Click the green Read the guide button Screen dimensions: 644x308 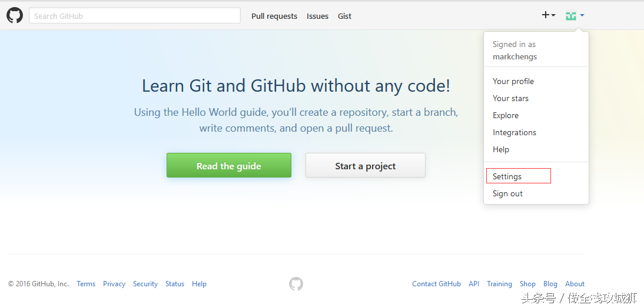[229, 166]
